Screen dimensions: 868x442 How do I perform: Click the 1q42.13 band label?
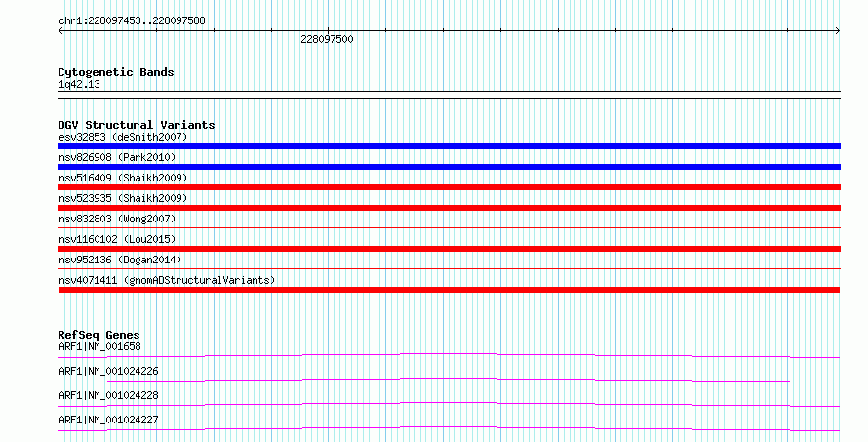coord(79,85)
